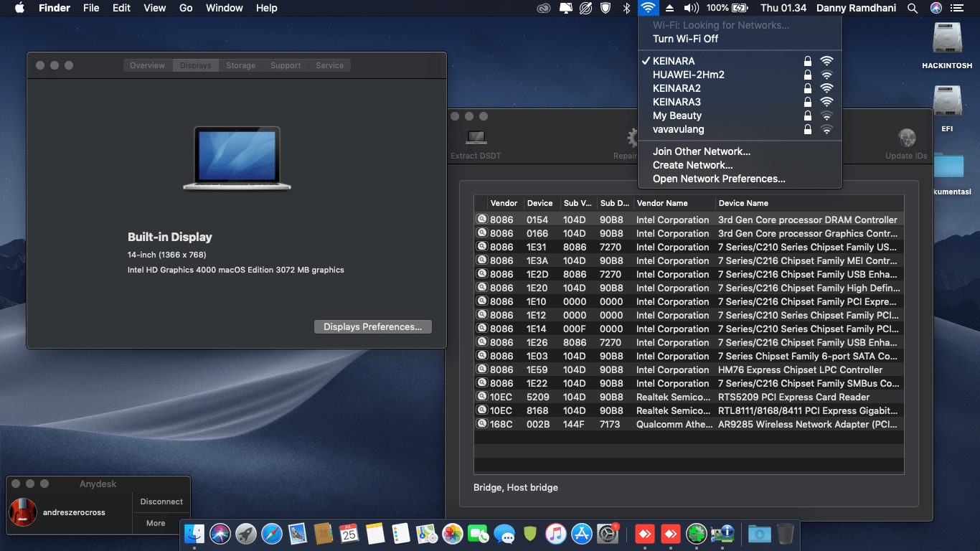Select the Displays tab
The image size is (980, 551).
pos(195,65)
